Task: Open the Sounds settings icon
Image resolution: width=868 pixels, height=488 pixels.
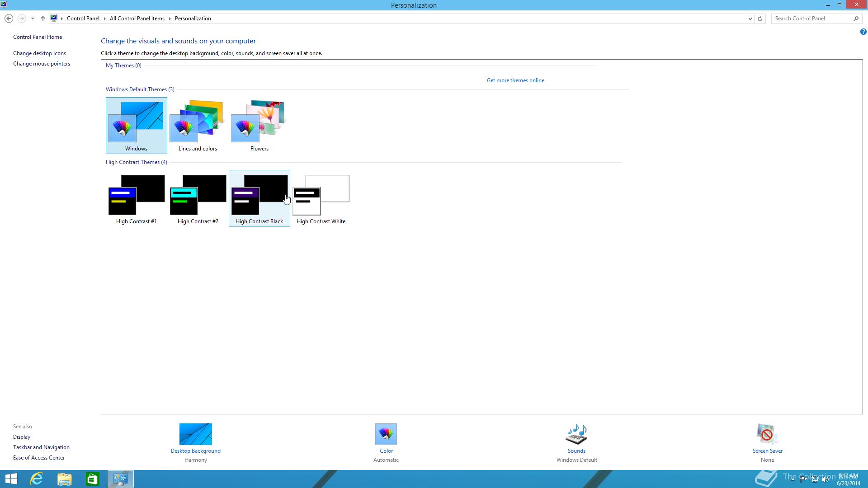Action: click(x=576, y=434)
